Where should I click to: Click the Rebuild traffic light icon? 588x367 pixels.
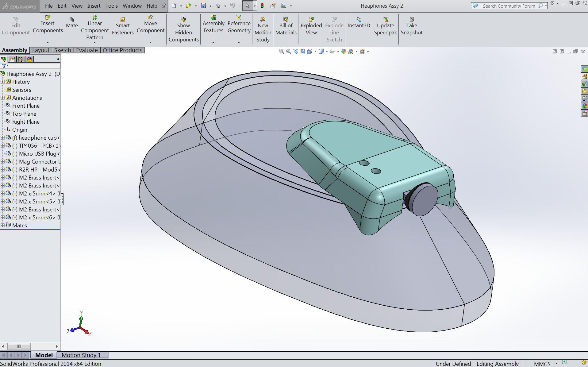[262, 6]
